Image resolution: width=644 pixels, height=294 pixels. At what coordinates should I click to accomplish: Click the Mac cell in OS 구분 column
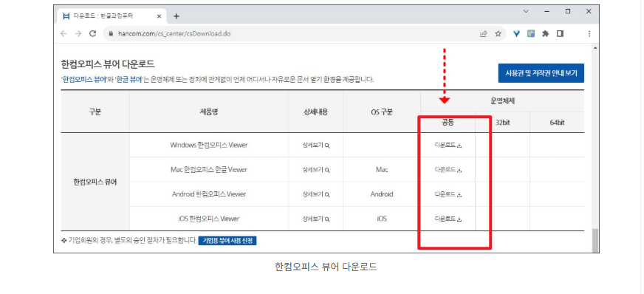pos(382,170)
